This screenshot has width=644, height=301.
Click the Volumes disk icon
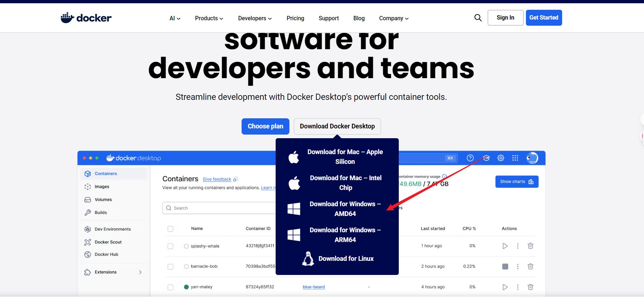88,200
